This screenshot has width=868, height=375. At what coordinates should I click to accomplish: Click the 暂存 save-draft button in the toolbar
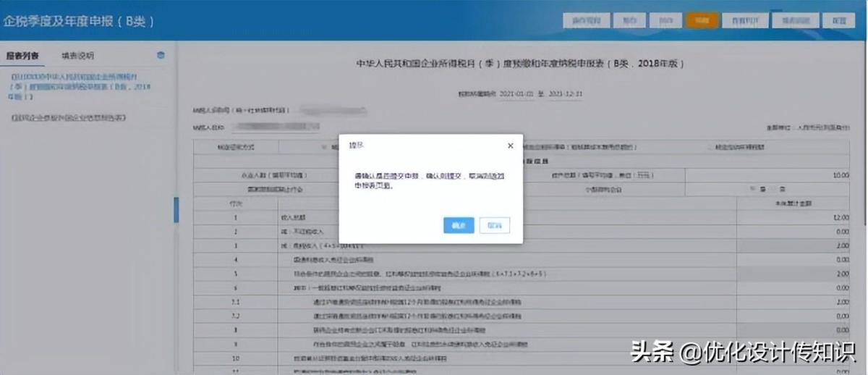tap(630, 21)
